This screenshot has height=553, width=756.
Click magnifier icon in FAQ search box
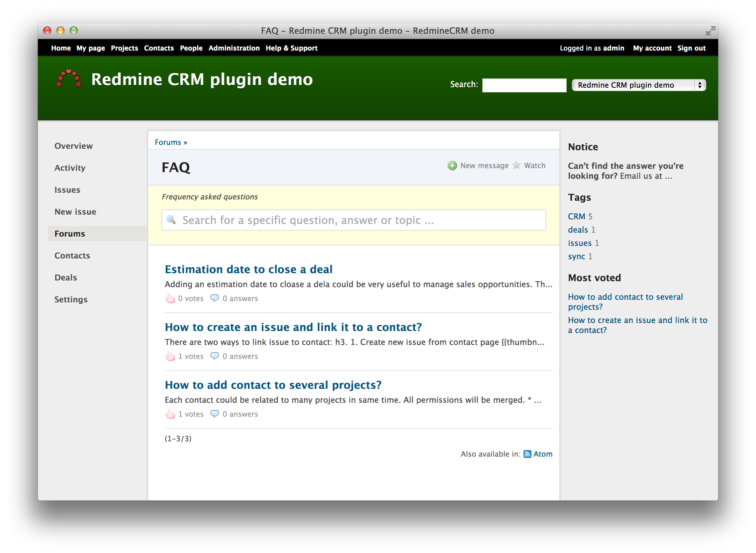(x=171, y=220)
